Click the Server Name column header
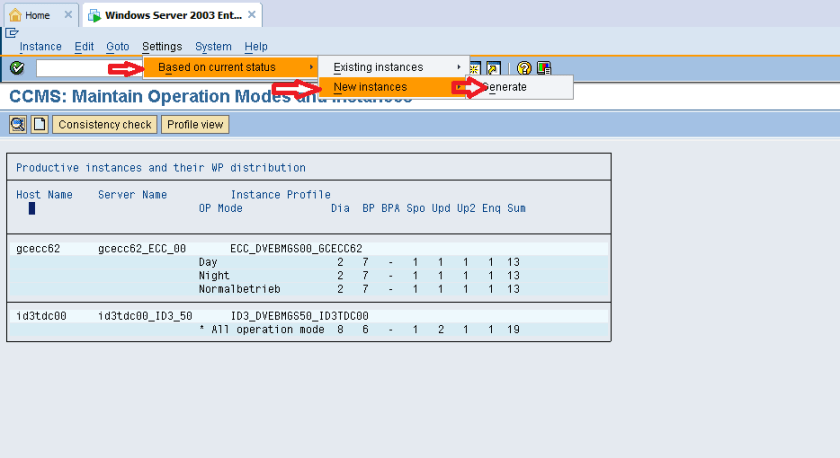Viewport: 840px width, 458px height. pos(132,194)
